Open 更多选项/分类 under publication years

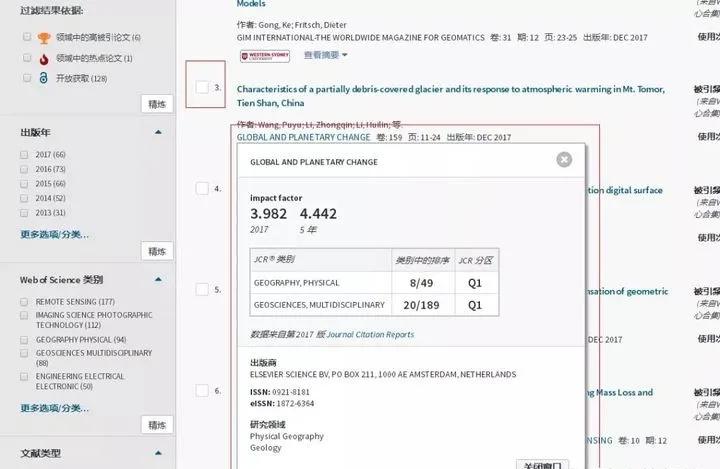(54, 235)
